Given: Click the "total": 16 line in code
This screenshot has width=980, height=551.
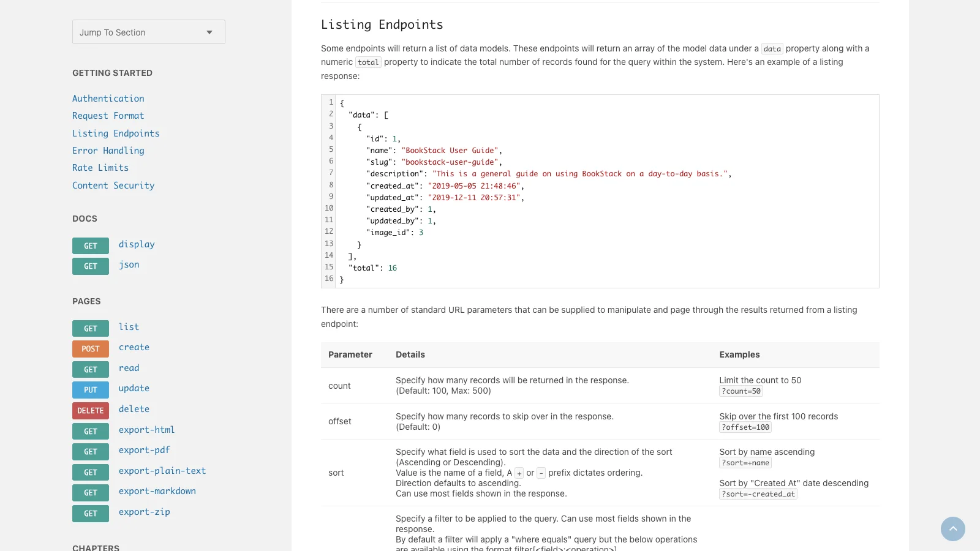Looking at the screenshot, I should [372, 268].
